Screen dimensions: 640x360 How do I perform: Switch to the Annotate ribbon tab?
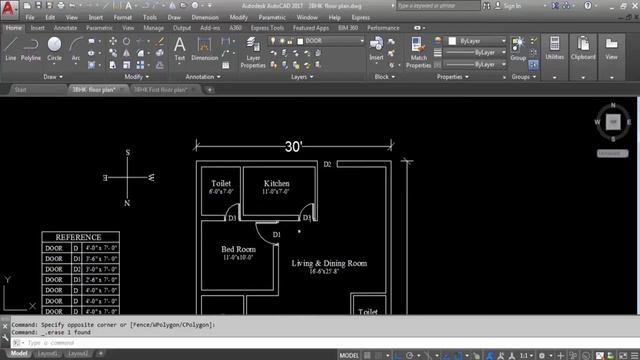coord(65,28)
